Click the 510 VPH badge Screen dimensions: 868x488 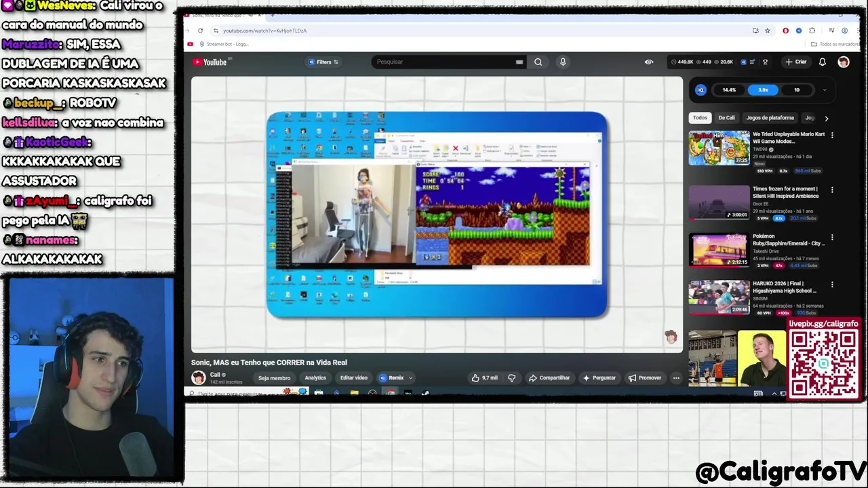click(764, 171)
